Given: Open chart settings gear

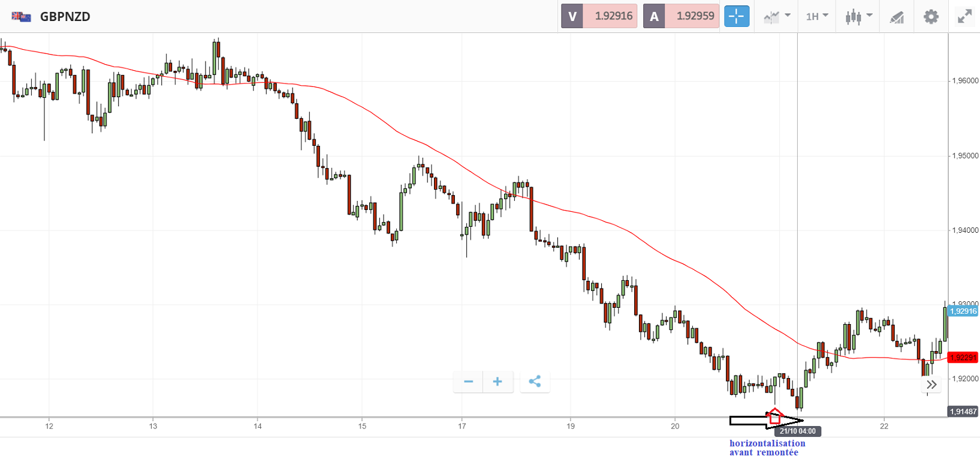Looking at the screenshot, I should (x=930, y=16).
